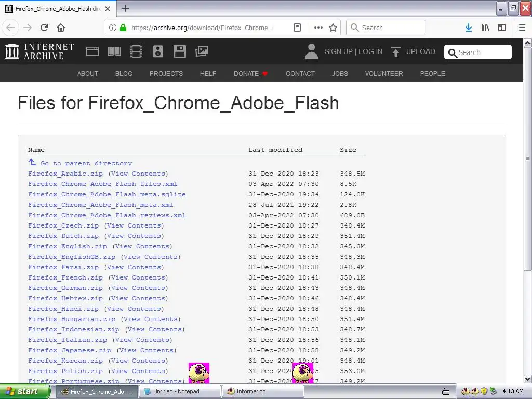Image resolution: width=532 pixels, height=399 pixels.
Task: Open the PEOPLE menu item
Action: pyautogui.click(x=433, y=74)
